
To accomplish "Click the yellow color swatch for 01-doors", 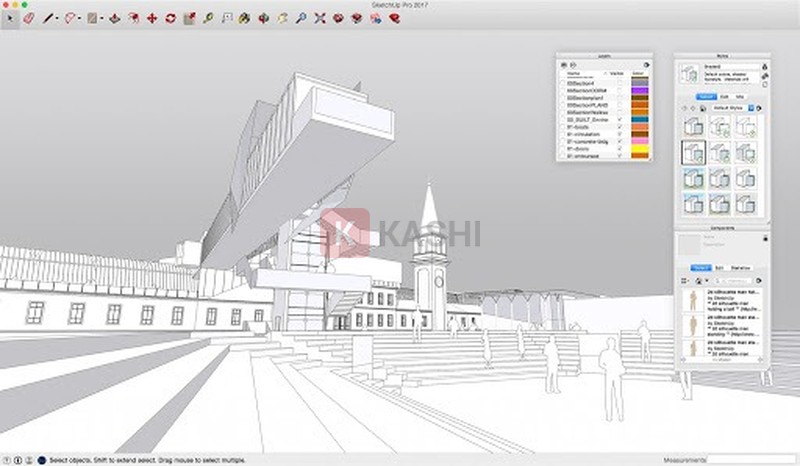I will pyautogui.click(x=639, y=149).
